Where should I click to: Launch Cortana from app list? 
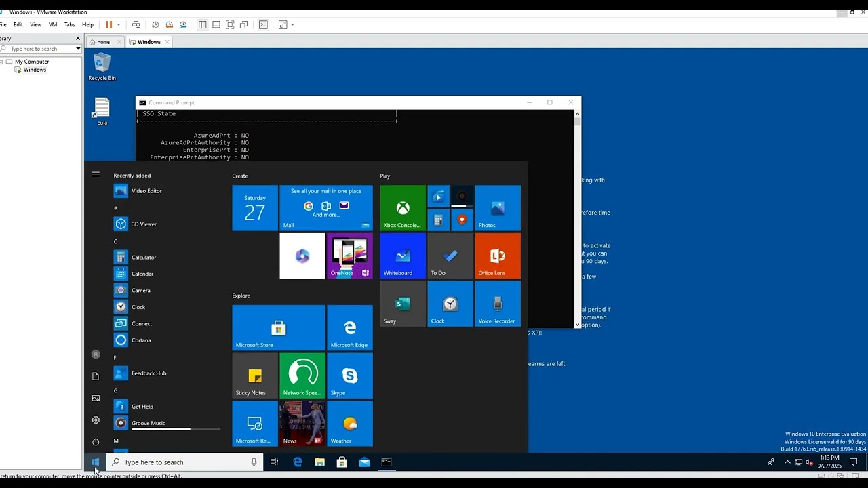167,340
